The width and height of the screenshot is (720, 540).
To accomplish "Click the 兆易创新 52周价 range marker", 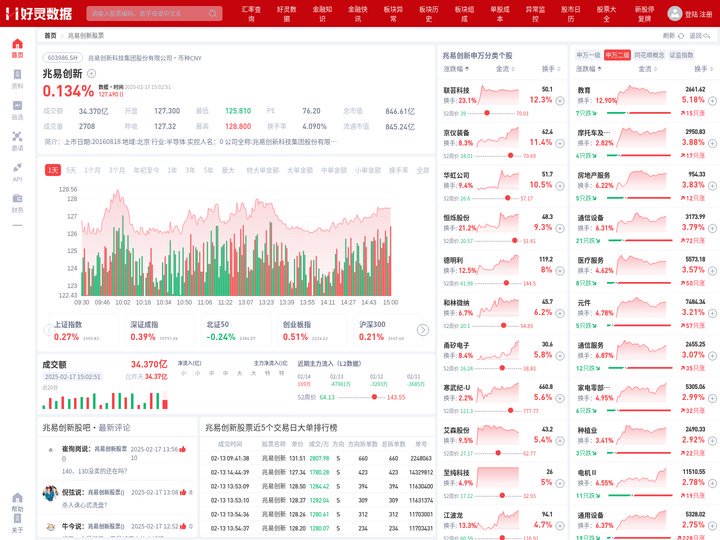I will (x=374, y=397).
